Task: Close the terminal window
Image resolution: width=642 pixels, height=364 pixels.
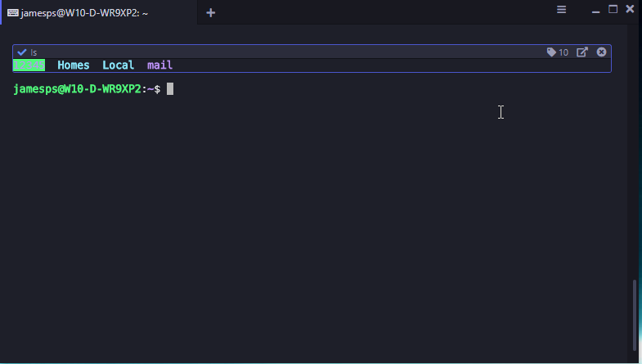Action: [630, 9]
